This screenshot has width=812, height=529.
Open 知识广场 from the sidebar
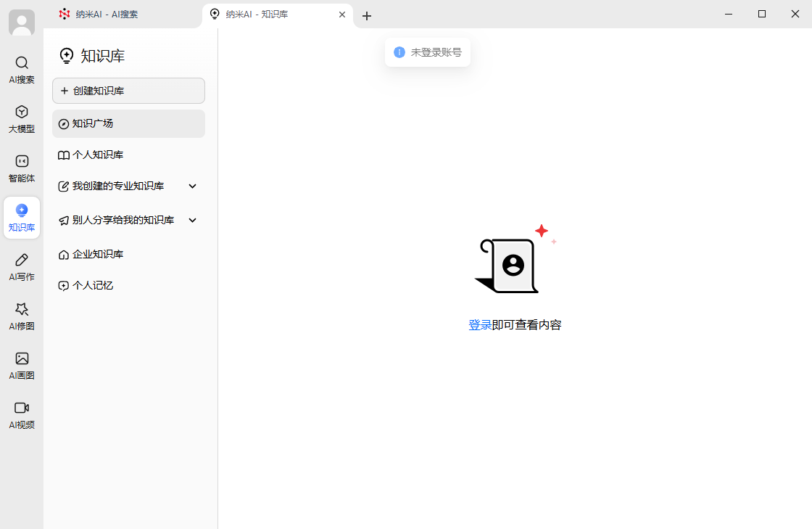tap(128, 123)
